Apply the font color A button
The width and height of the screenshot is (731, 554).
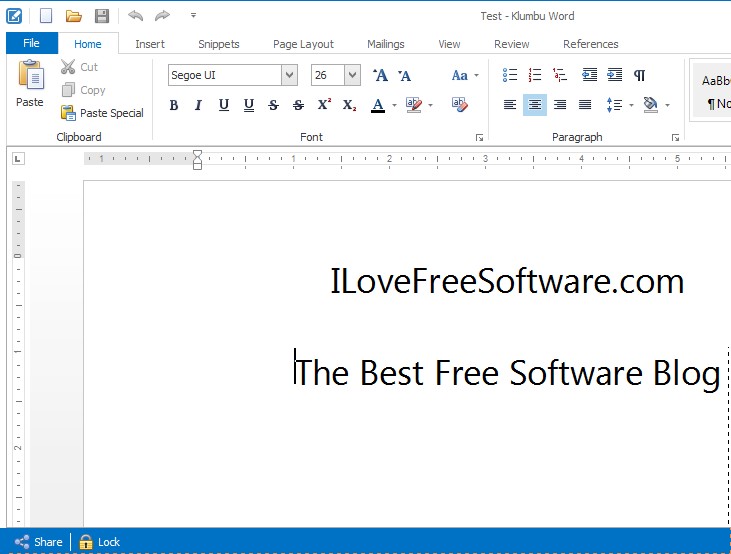(378, 105)
